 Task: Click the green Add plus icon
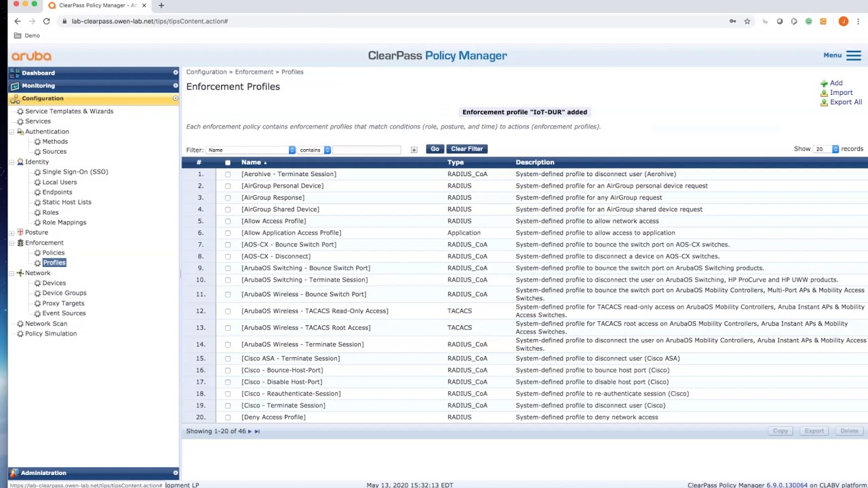point(824,83)
